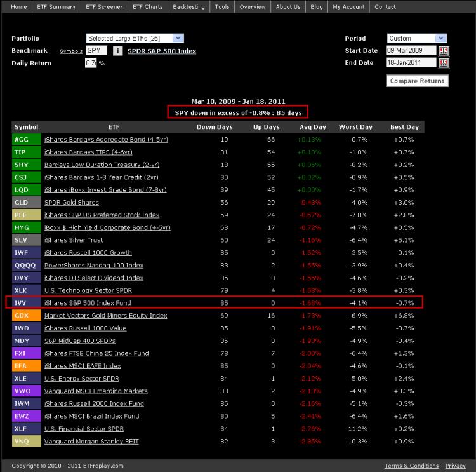Open the SPDR Gold Shares link
This screenshot has width=476, height=472.
pyautogui.click(x=72, y=203)
